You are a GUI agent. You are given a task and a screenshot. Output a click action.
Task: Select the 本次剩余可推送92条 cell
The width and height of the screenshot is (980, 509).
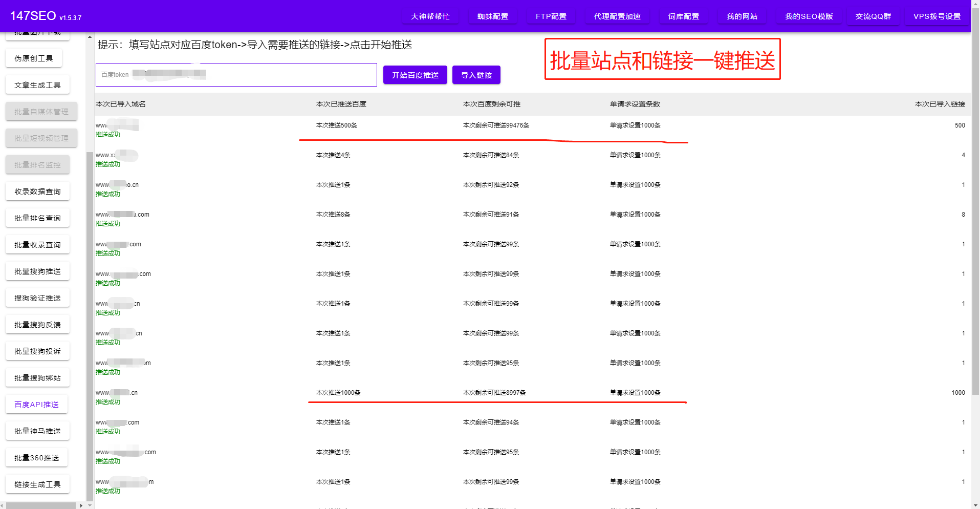pyautogui.click(x=491, y=185)
